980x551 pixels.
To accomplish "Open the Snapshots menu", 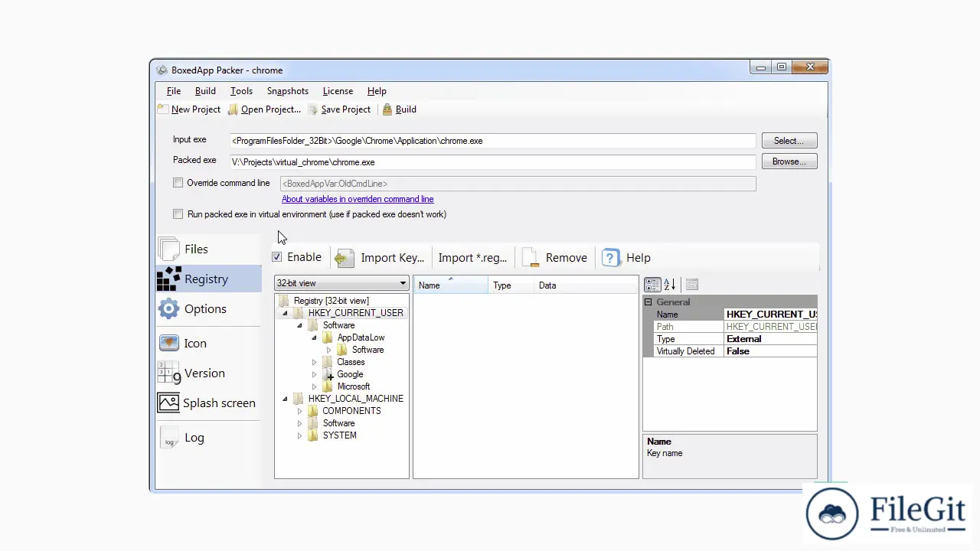I will (x=288, y=91).
